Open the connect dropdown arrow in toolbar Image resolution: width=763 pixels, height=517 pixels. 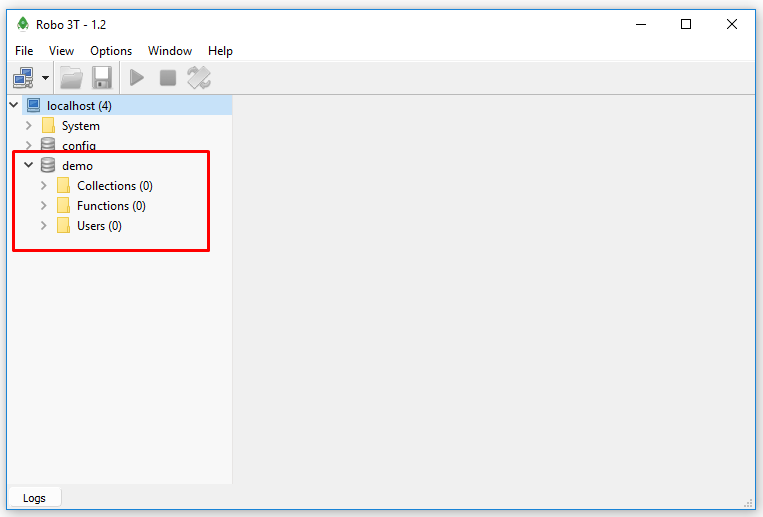pos(45,78)
